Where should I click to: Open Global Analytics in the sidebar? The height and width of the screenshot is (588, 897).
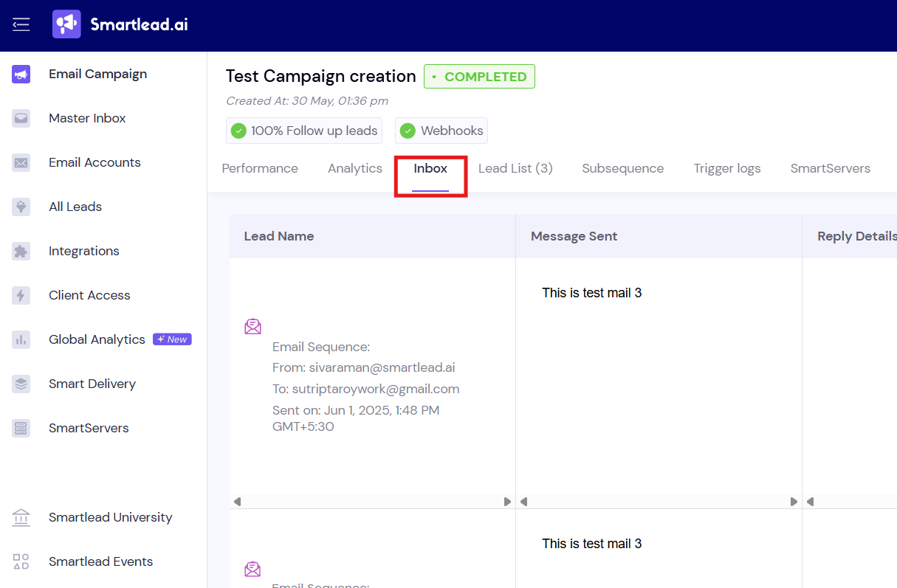pyautogui.click(x=97, y=339)
